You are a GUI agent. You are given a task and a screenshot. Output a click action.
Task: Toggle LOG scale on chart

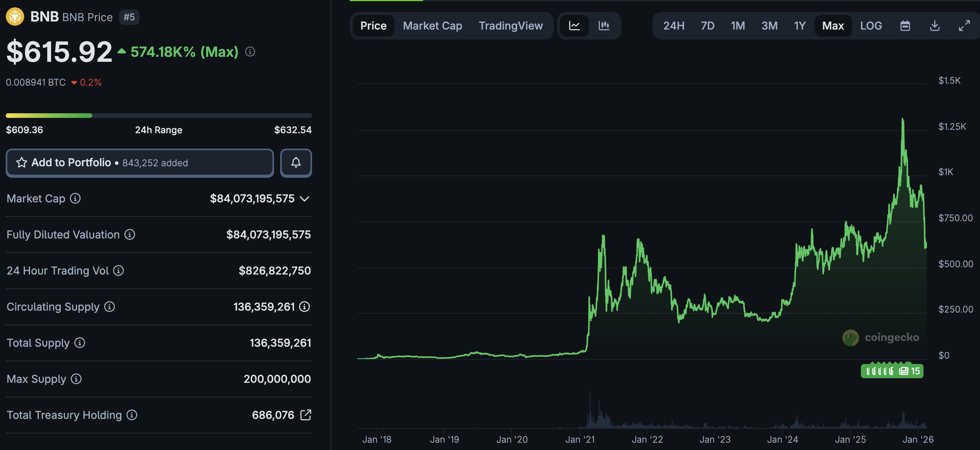click(871, 26)
